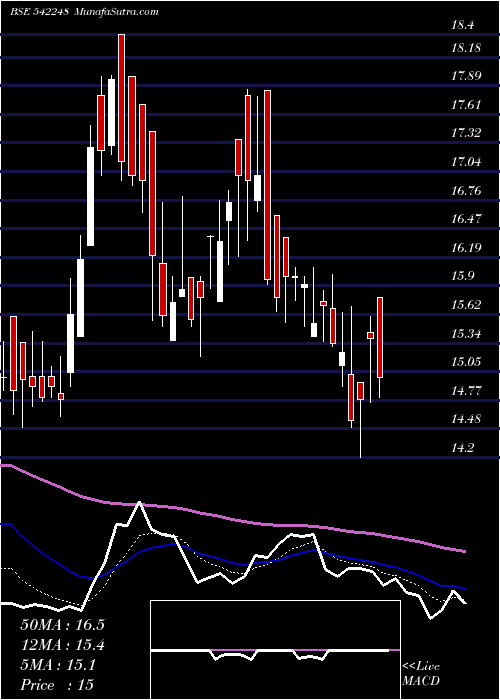
Task: Click the 17.61 price axis label
Action: 466,105
